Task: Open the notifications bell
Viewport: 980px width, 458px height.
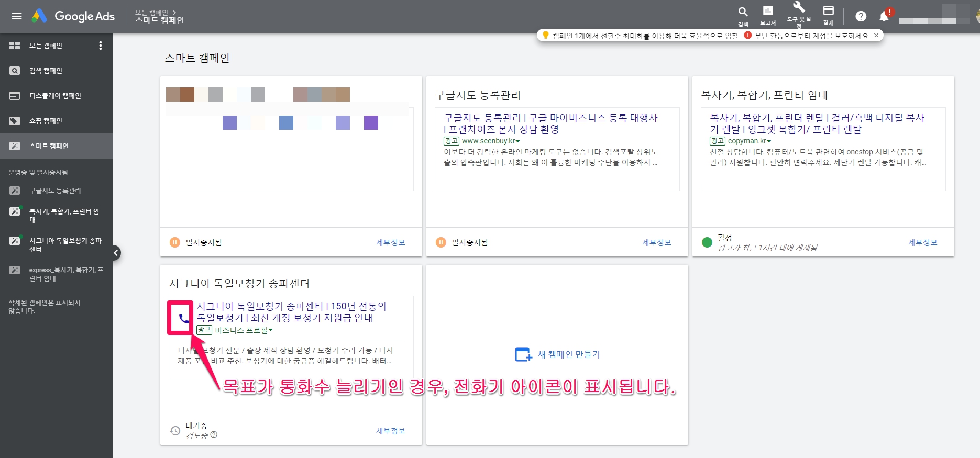Action: pos(885,16)
